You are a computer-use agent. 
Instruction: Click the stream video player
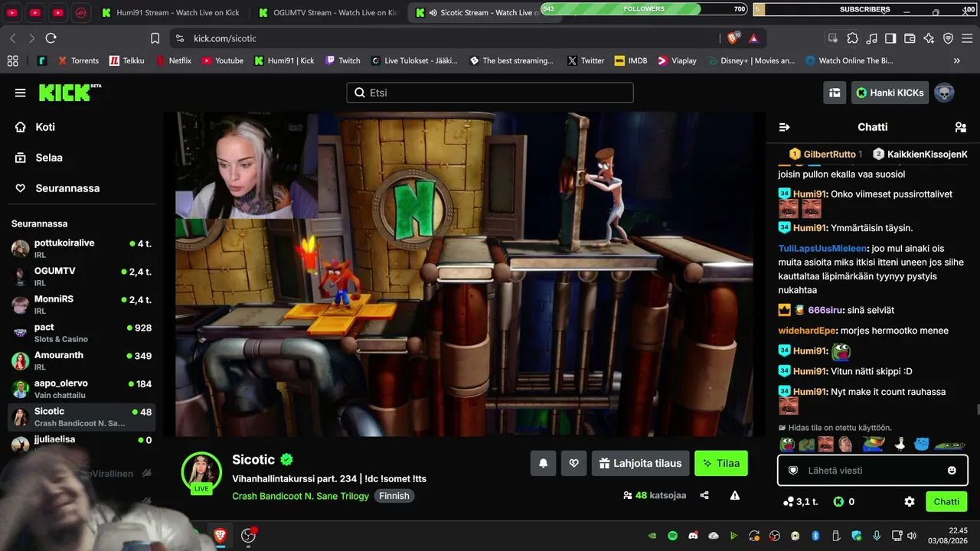coord(465,275)
